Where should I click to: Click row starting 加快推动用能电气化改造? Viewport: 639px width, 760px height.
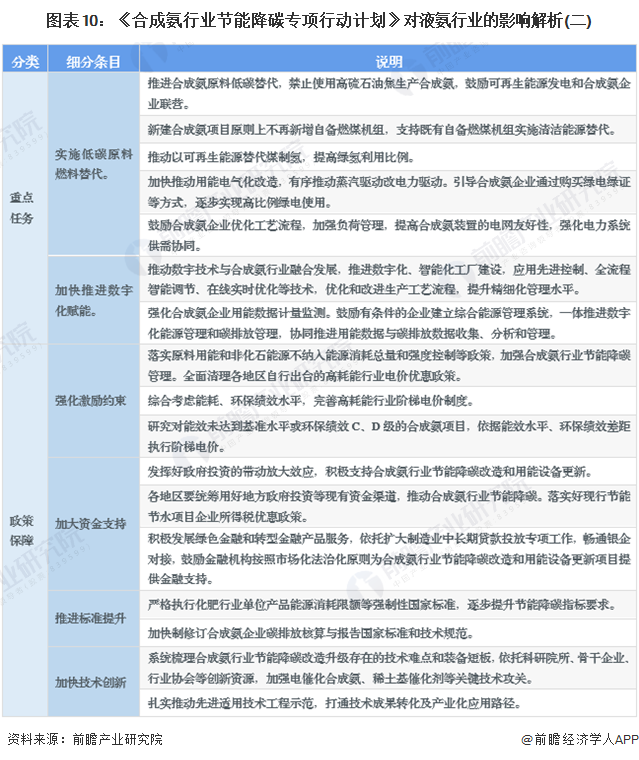click(x=388, y=192)
